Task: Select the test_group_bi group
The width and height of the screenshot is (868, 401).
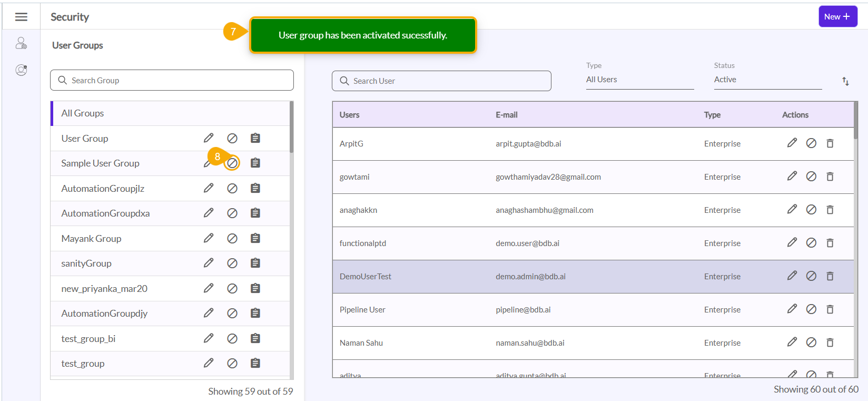Action: click(x=88, y=339)
